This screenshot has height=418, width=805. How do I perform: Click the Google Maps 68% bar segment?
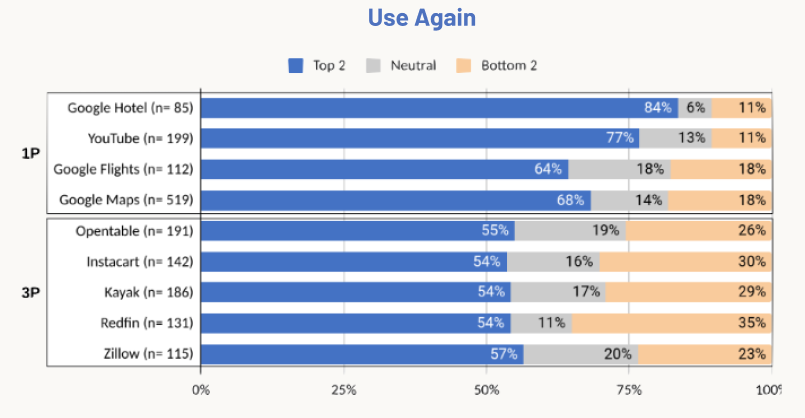[394, 200]
